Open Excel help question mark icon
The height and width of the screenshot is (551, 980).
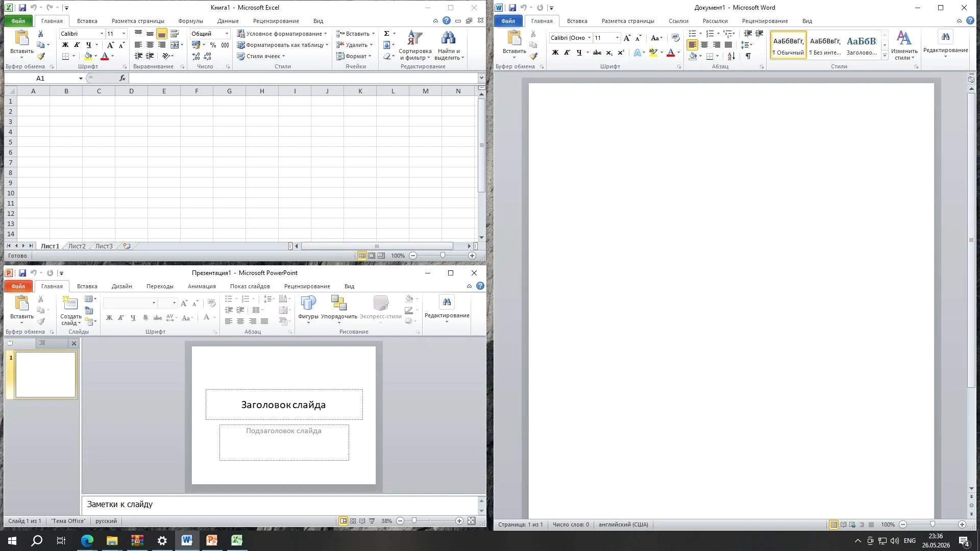tap(447, 21)
